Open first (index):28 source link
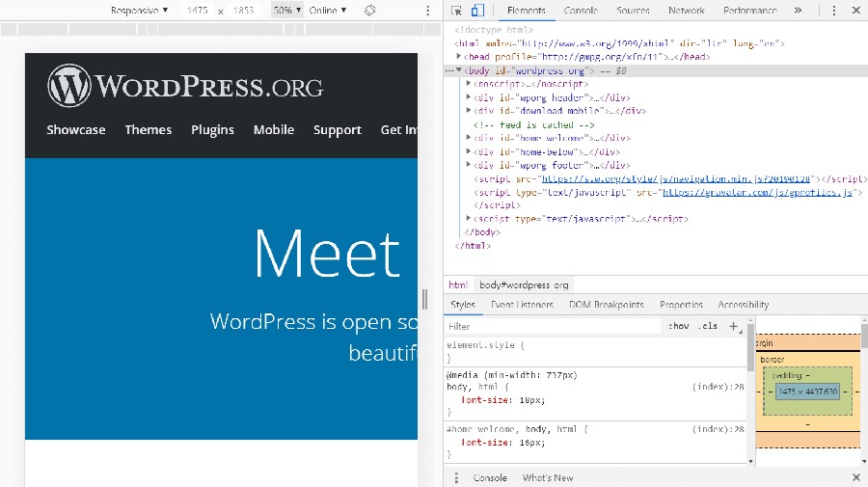The width and height of the screenshot is (868, 487). point(718,387)
